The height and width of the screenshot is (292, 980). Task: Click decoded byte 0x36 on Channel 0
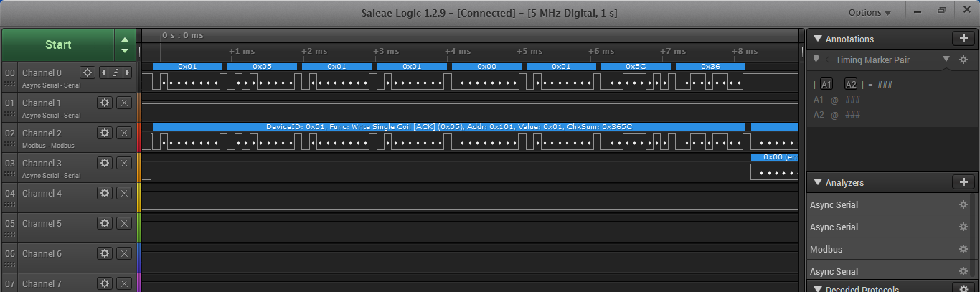click(x=710, y=66)
